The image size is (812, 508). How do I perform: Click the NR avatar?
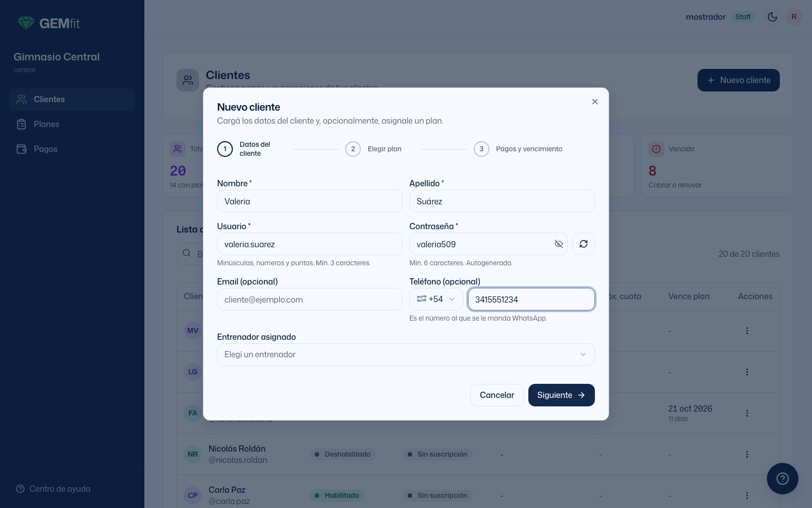point(193,454)
